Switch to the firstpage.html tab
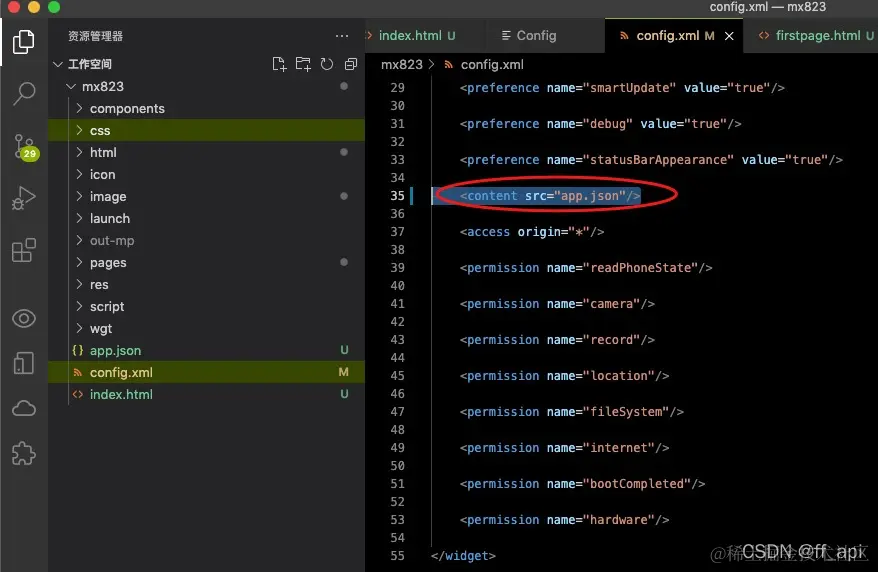878x572 pixels. (816, 36)
